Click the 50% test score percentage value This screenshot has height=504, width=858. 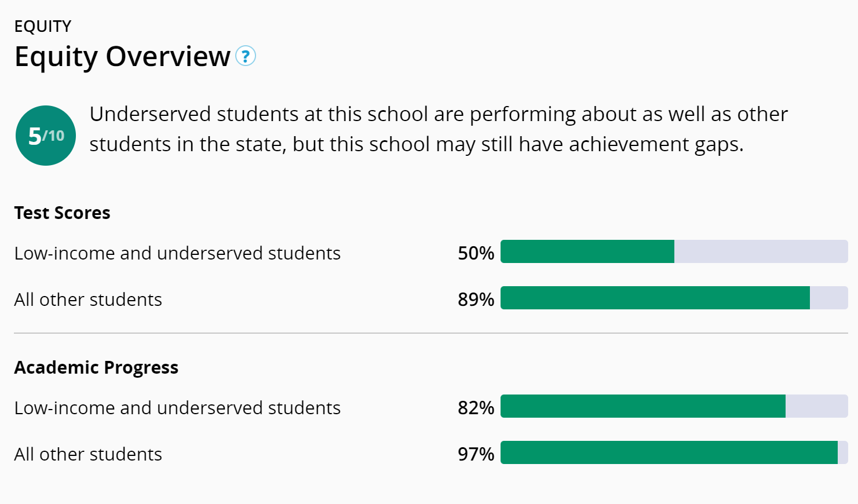coord(476,253)
